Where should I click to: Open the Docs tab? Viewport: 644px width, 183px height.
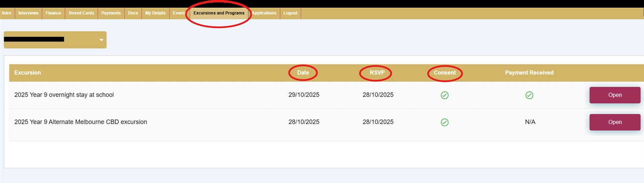coord(133,13)
